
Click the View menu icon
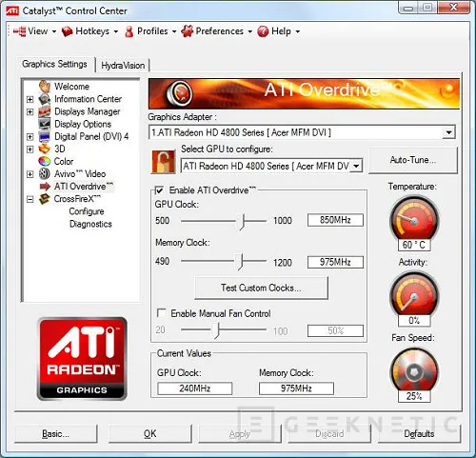20,31
